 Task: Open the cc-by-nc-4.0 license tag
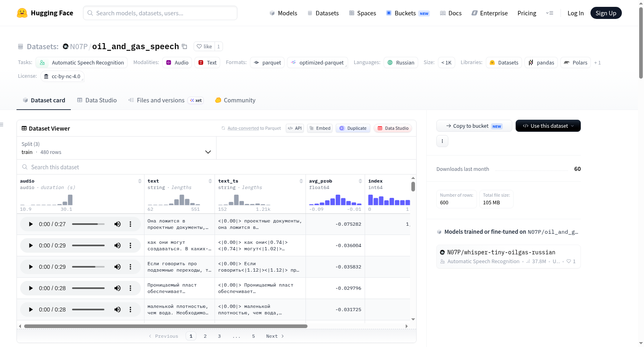pyautogui.click(x=62, y=76)
